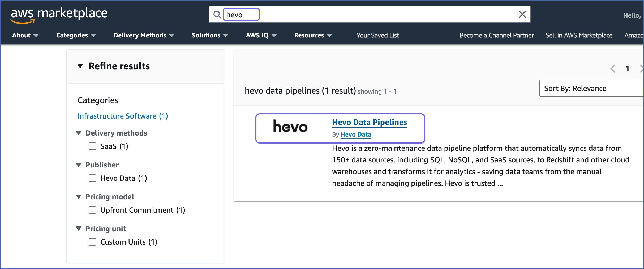Viewport: 644px width, 269px height.
Task: Enable the Hevo Data publisher filter
Action: pos(92,178)
